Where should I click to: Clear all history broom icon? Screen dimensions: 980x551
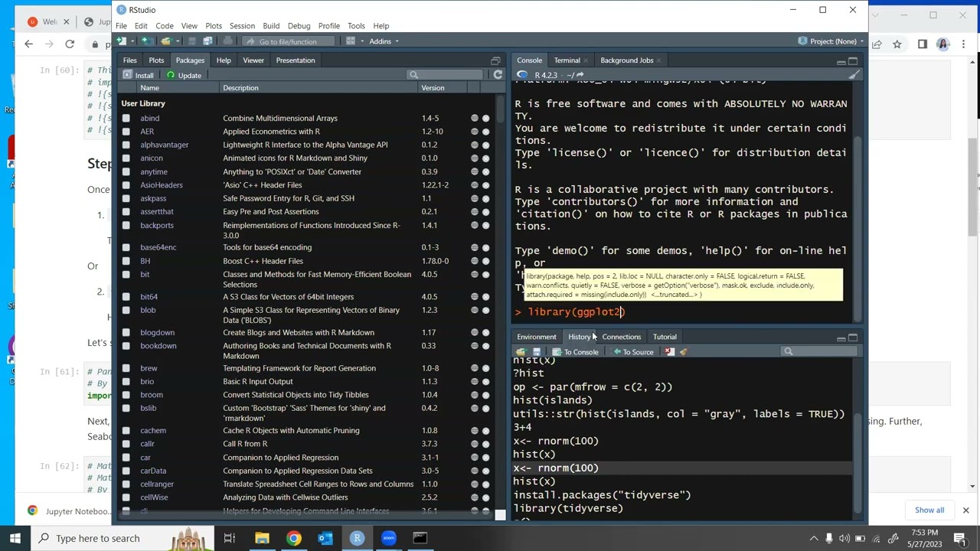684,352
